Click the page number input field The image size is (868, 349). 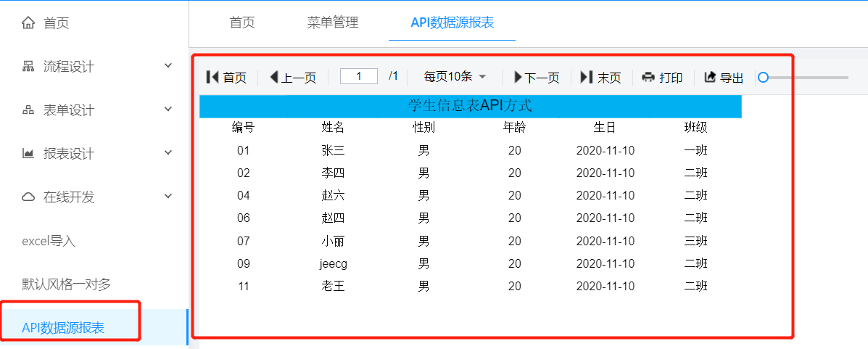(x=359, y=76)
